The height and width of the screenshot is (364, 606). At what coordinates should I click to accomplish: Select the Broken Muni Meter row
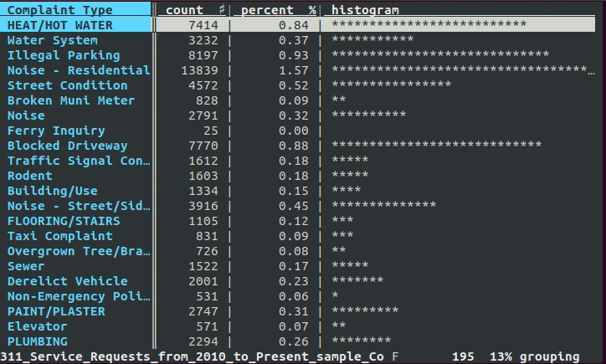coord(298,100)
